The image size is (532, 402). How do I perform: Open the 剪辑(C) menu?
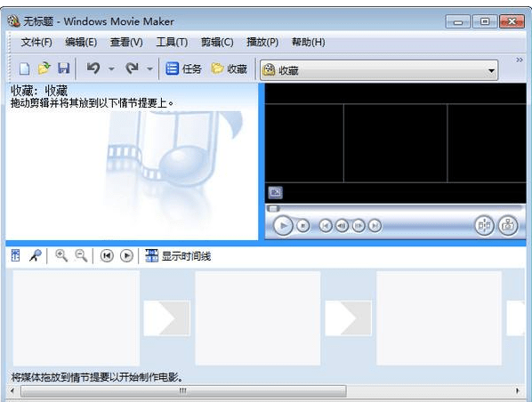(217, 42)
